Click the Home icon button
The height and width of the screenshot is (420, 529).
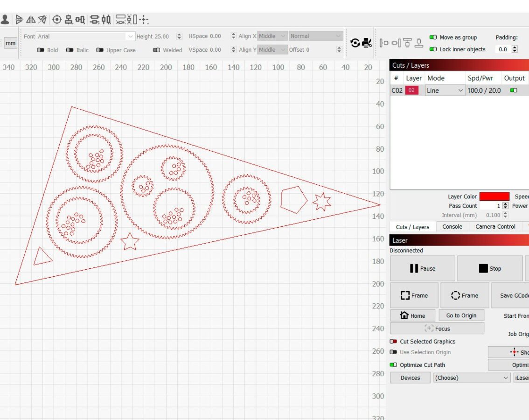click(413, 315)
